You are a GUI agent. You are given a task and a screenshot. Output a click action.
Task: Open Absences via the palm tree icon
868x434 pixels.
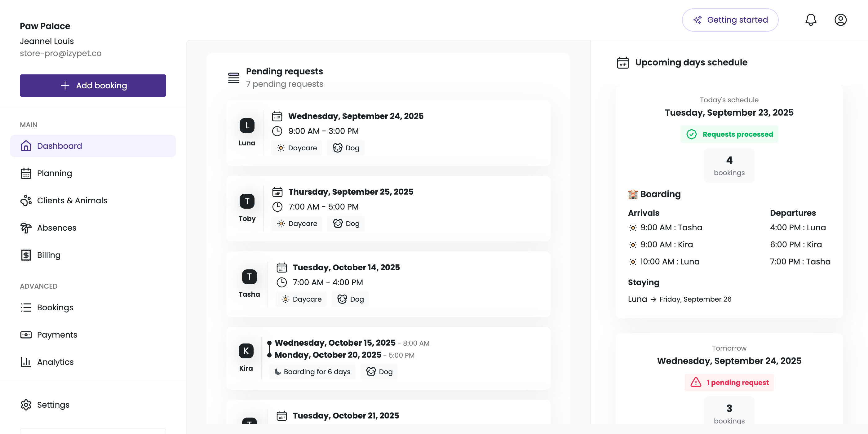26,228
